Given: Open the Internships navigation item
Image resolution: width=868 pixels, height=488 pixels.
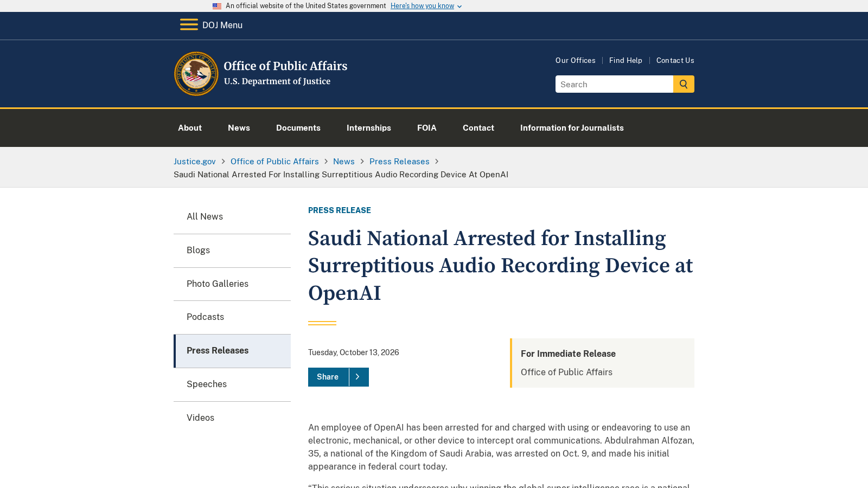Looking at the screenshot, I should [x=369, y=128].
